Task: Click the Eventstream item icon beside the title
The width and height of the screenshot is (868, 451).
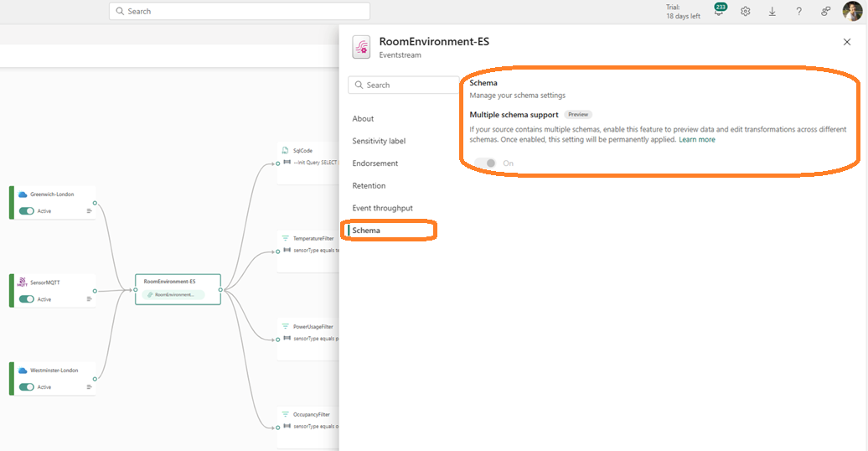Action: point(361,47)
